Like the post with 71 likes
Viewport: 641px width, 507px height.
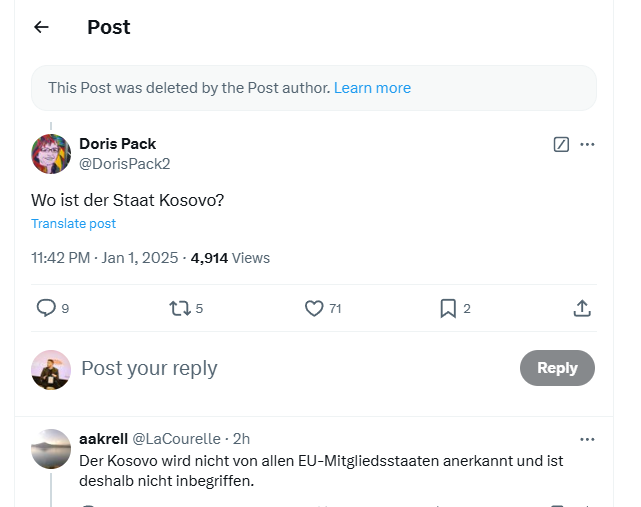click(314, 309)
